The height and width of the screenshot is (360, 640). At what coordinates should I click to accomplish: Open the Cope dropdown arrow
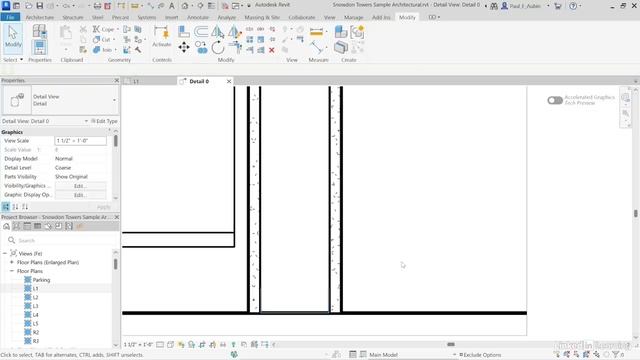click(118, 29)
